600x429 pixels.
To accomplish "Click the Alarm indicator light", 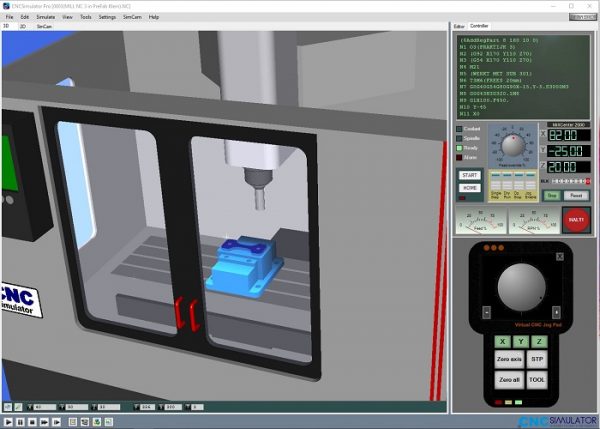I will pyautogui.click(x=459, y=157).
